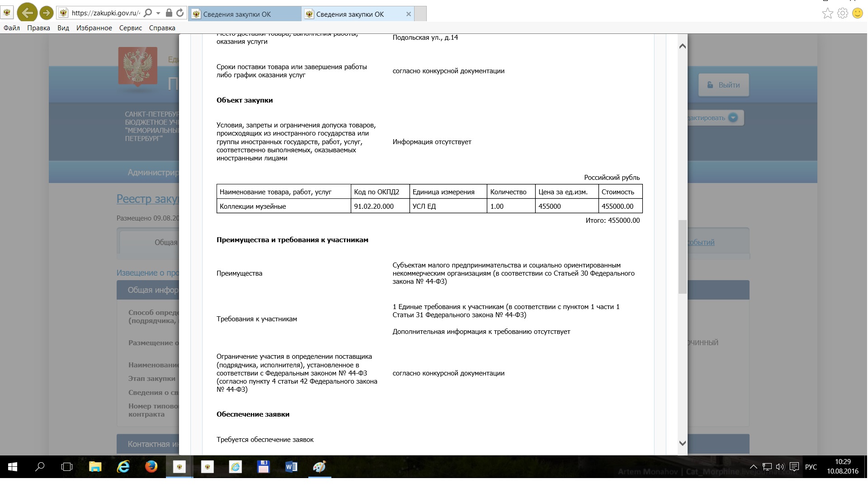Click the search magnifier in address bar
868x488 pixels.
pyautogui.click(x=148, y=13)
